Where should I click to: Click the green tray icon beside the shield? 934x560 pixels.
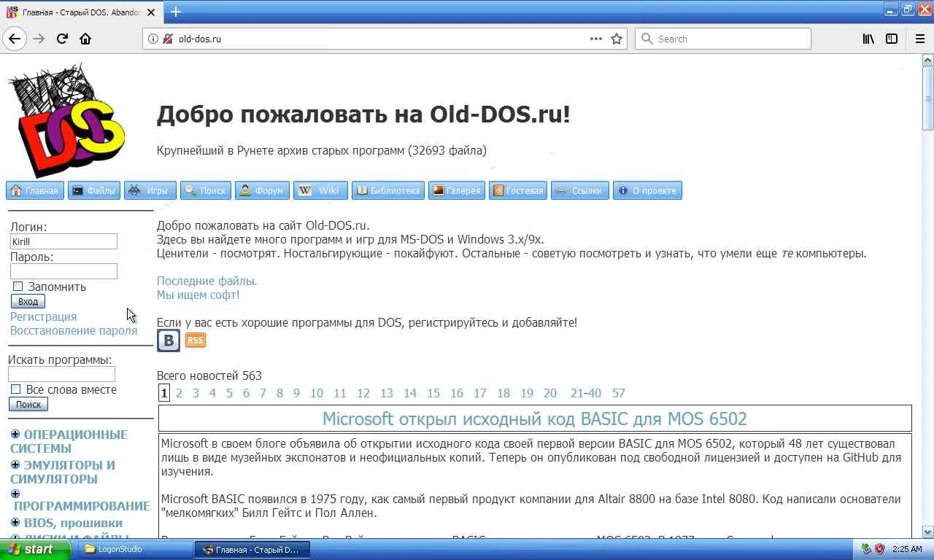(866, 549)
